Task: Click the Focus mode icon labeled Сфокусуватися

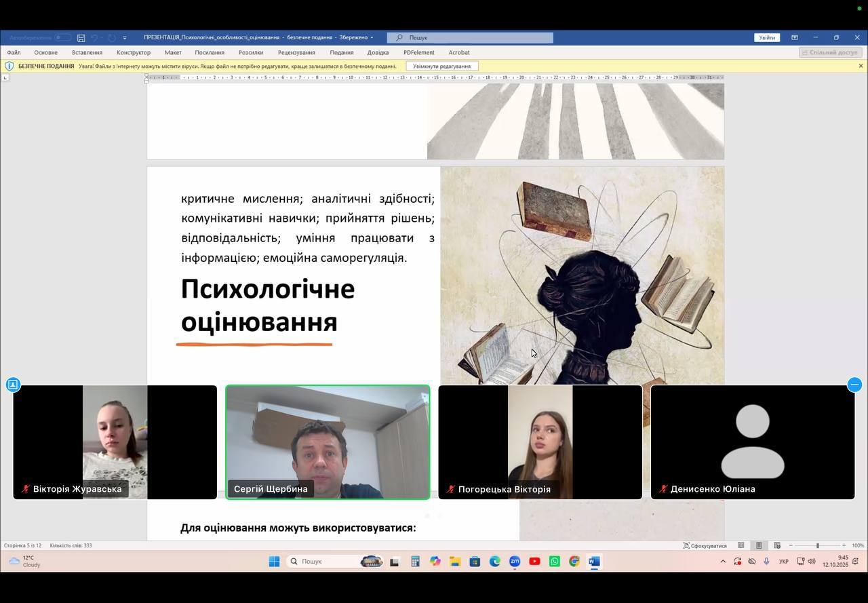Action: point(705,545)
